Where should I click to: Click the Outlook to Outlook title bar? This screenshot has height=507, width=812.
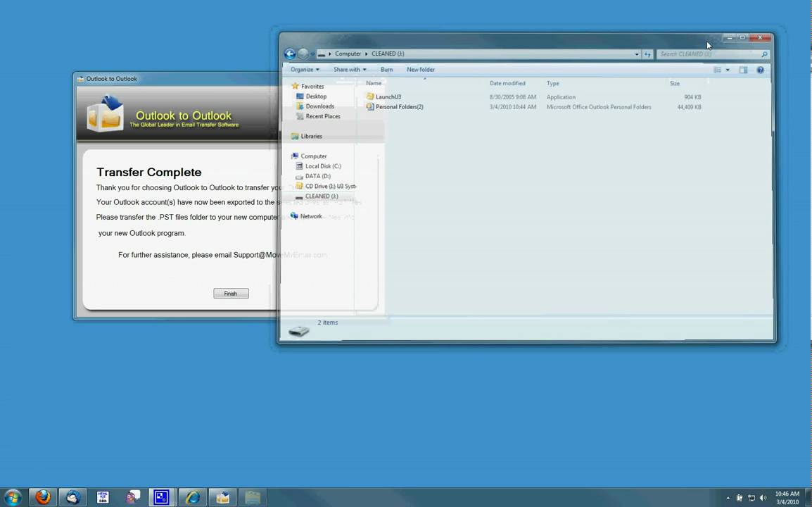(176, 79)
